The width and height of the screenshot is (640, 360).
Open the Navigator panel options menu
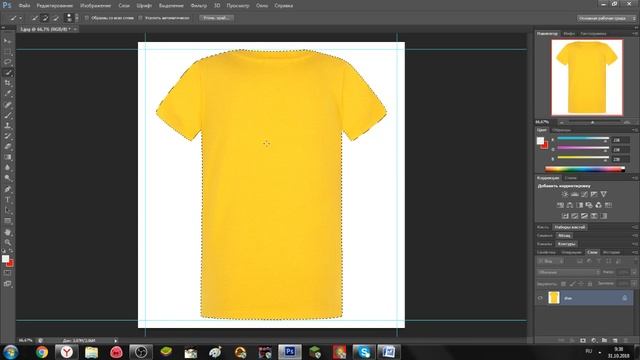635,33
